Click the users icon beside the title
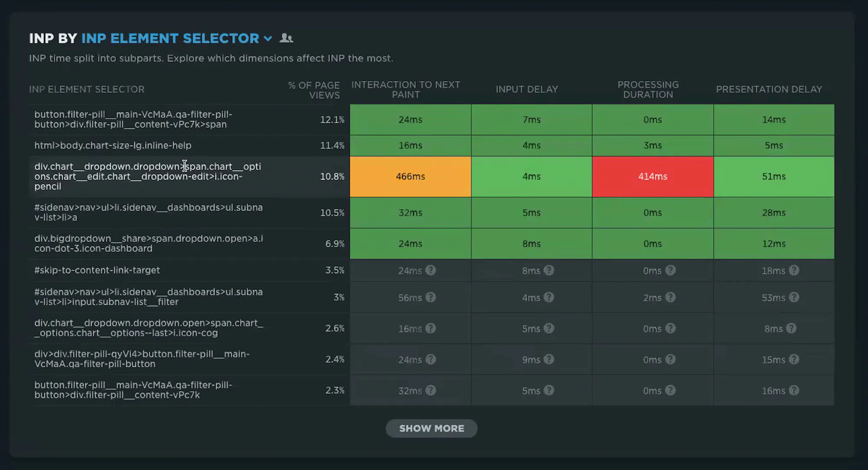This screenshot has width=868, height=470. (286, 38)
